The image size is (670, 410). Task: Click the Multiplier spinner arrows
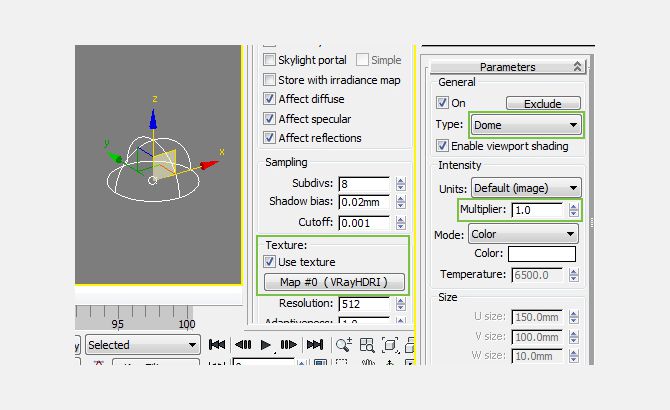[x=573, y=210]
